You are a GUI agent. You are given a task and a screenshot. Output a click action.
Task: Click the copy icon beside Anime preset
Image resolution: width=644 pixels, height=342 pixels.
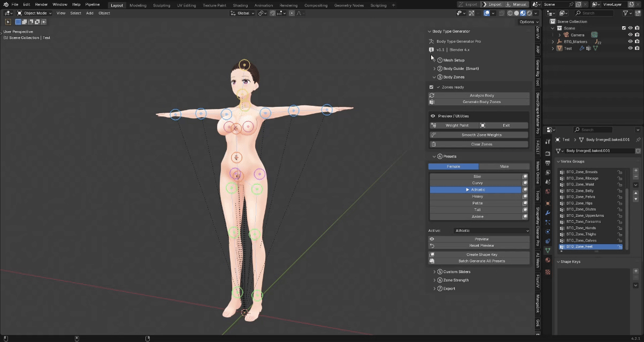(525, 216)
